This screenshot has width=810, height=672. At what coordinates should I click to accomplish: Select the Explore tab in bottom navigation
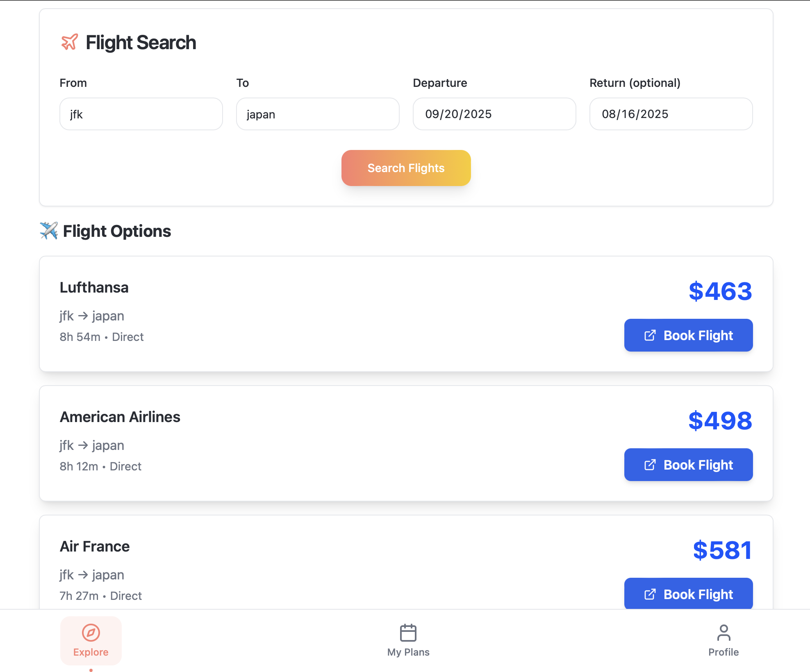click(91, 641)
